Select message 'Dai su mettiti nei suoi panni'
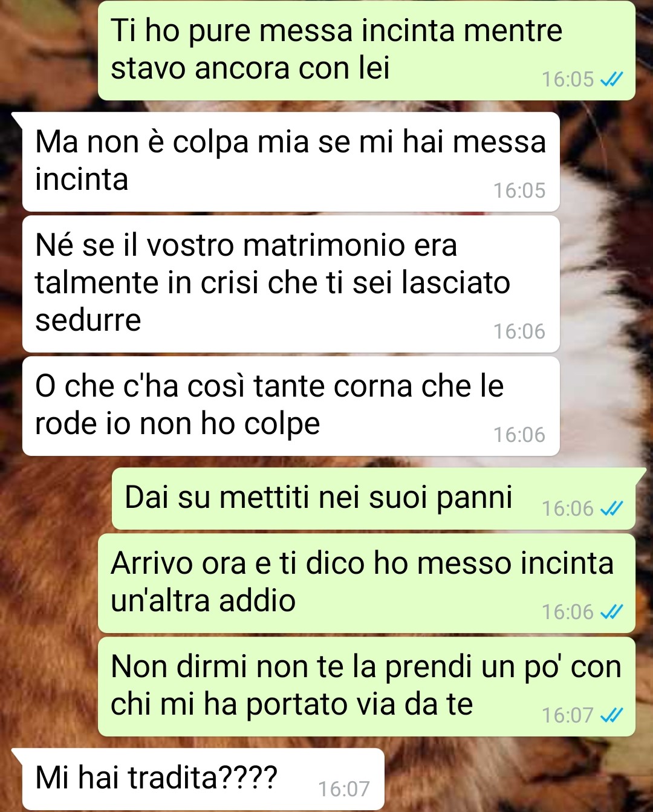The height and width of the screenshot is (812, 653). (x=374, y=498)
